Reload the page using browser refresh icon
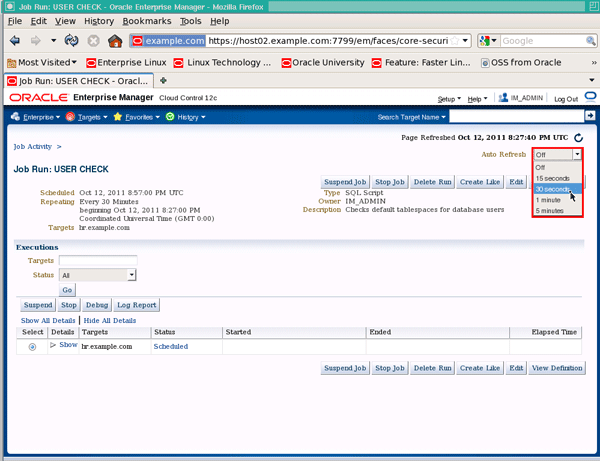 (72, 41)
